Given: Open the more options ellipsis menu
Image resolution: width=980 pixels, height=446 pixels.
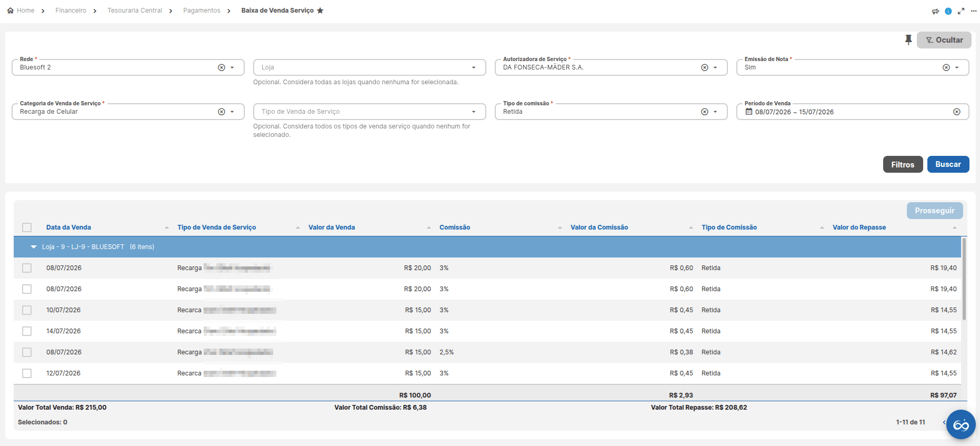Looking at the screenshot, I should click(974, 11).
